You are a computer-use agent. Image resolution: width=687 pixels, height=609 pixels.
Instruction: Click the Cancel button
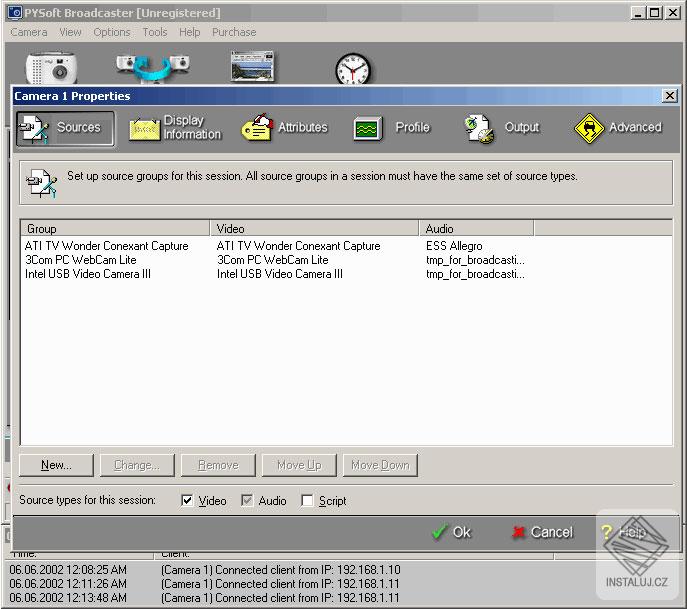[542, 532]
